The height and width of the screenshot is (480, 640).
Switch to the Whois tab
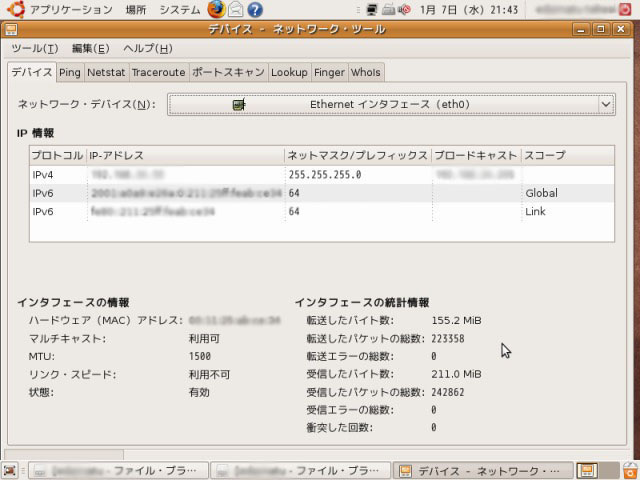click(366, 73)
